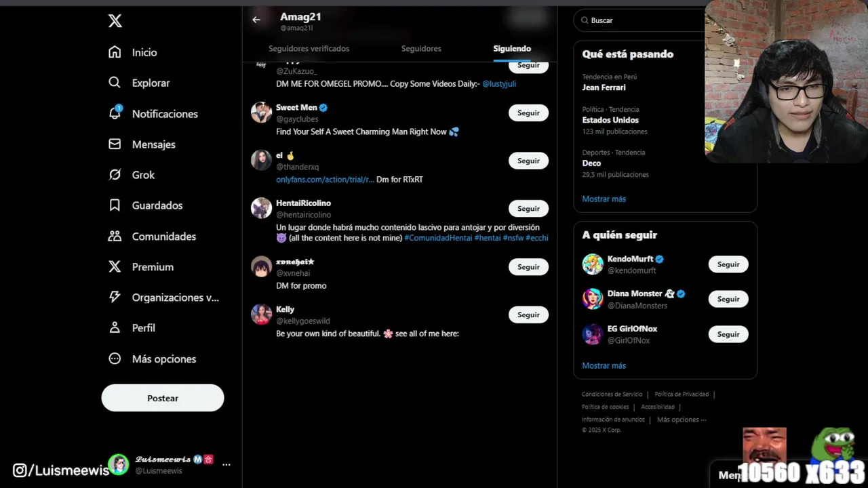
Task: Switch to Seguidores tab
Action: [x=421, y=49]
